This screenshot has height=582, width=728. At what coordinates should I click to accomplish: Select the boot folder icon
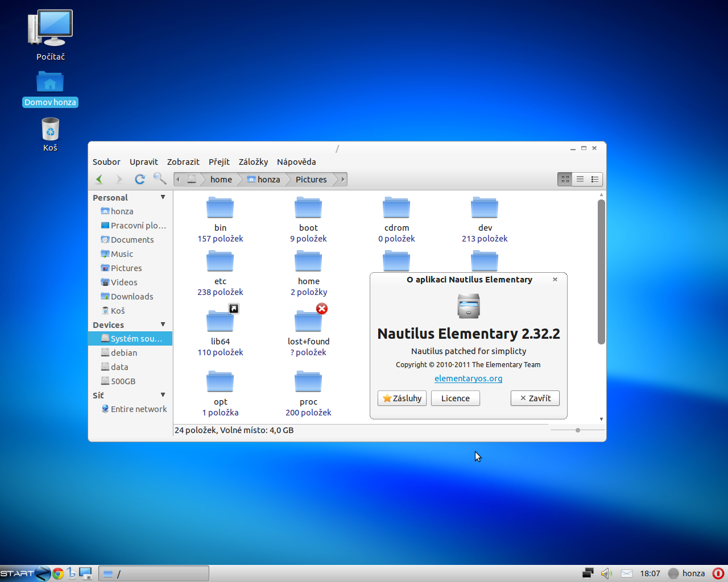click(308, 207)
